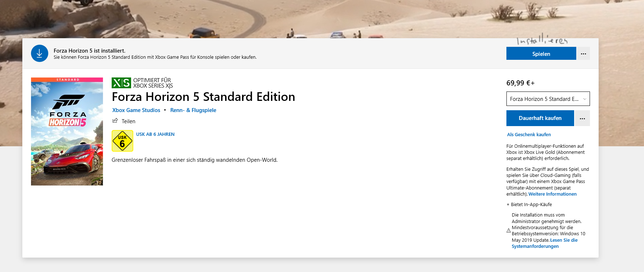Click the 69,99 €+ price text
The image size is (644, 272).
pyautogui.click(x=520, y=83)
